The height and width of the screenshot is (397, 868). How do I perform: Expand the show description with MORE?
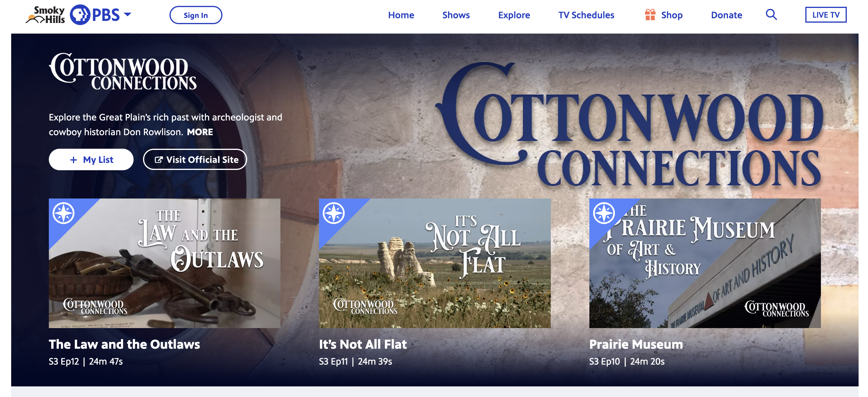tap(200, 132)
